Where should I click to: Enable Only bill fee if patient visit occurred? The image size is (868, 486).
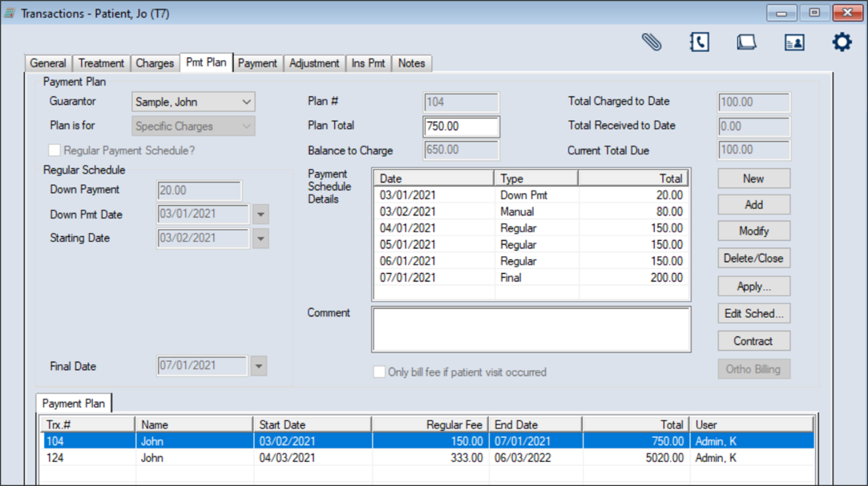point(380,372)
